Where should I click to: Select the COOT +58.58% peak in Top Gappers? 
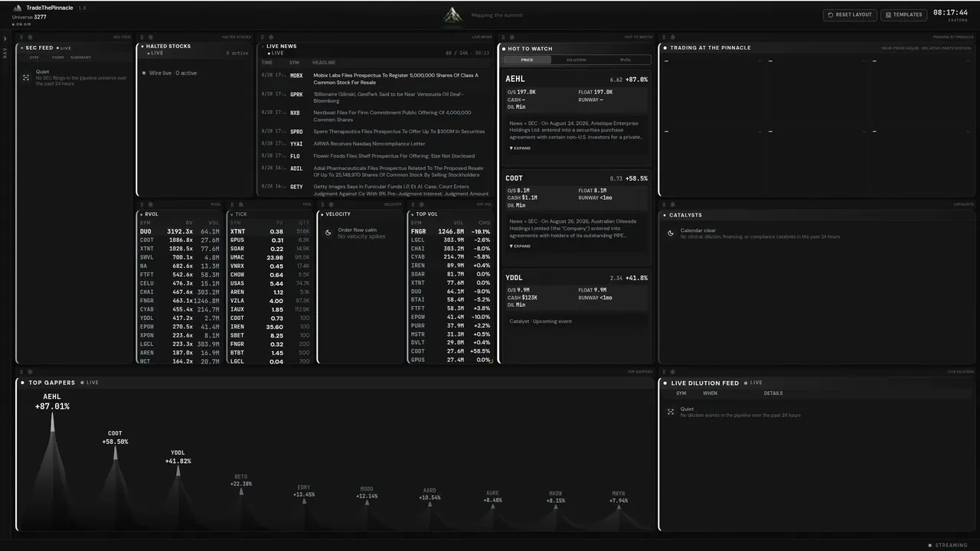click(115, 478)
